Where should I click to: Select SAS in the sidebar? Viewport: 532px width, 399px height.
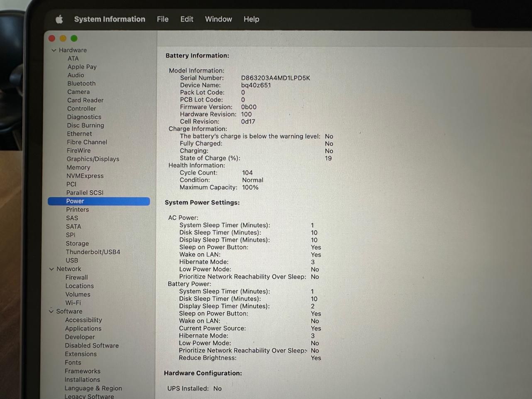72,218
